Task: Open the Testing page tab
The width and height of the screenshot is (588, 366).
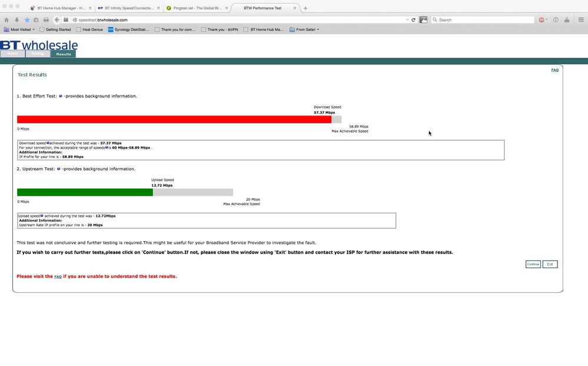Action: pyautogui.click(x=38, y=54)
